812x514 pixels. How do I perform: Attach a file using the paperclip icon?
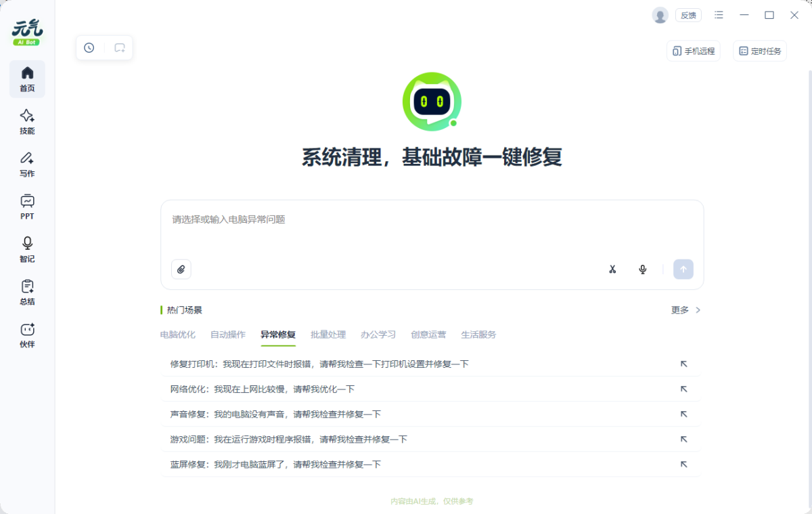(x=181, y=269)
